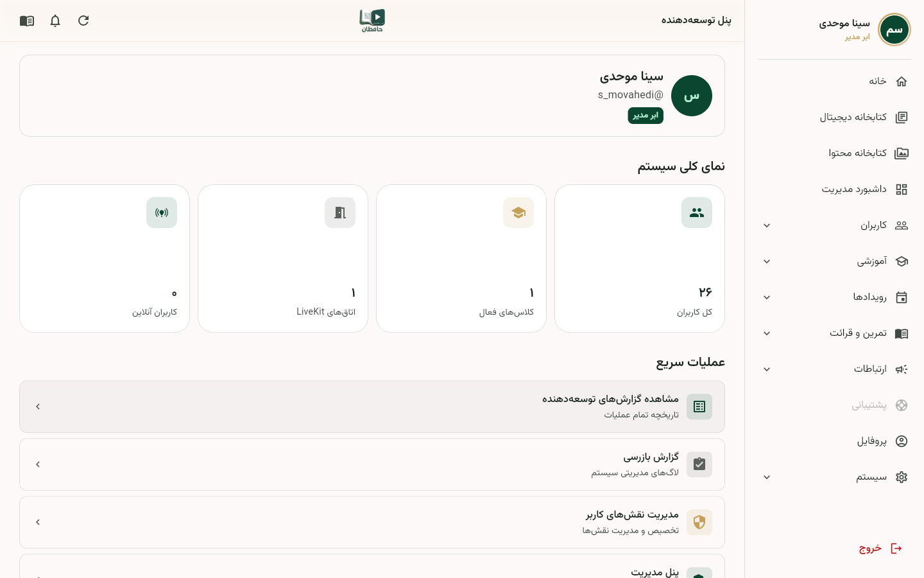This screenshot has height=578, width=924.
Task: Click the پشتیبانی support icon
Action: click(902, 405)
